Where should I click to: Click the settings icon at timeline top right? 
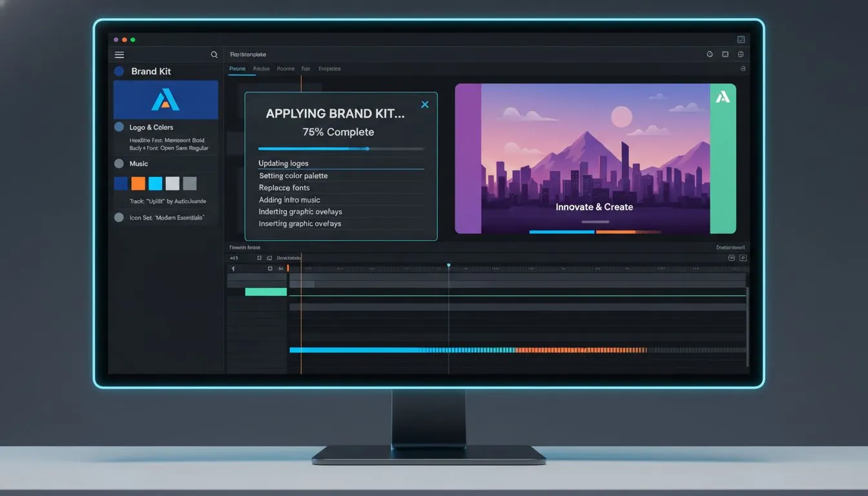(x=743, y=257)
